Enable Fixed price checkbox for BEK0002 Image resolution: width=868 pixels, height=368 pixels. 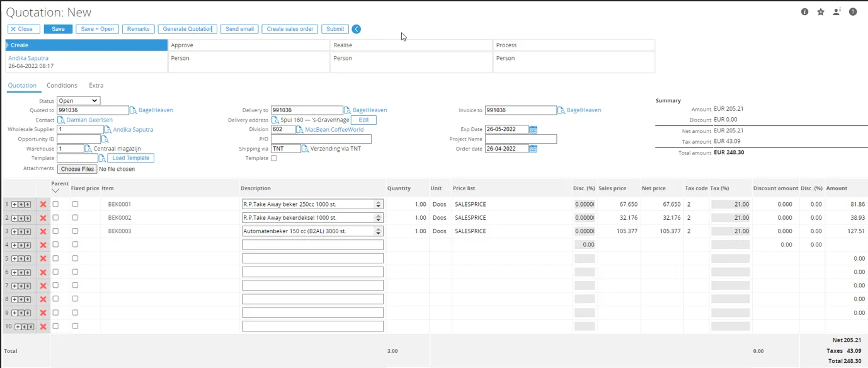pos(75,217)
